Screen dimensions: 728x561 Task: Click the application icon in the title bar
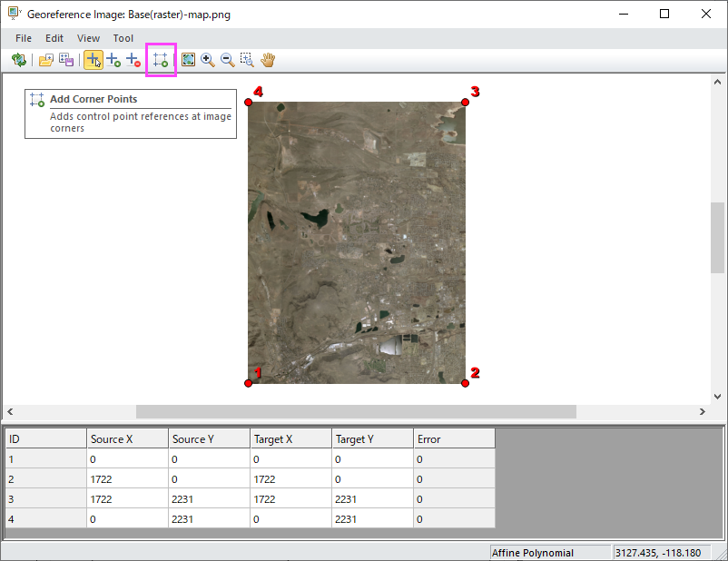point(15,14)
